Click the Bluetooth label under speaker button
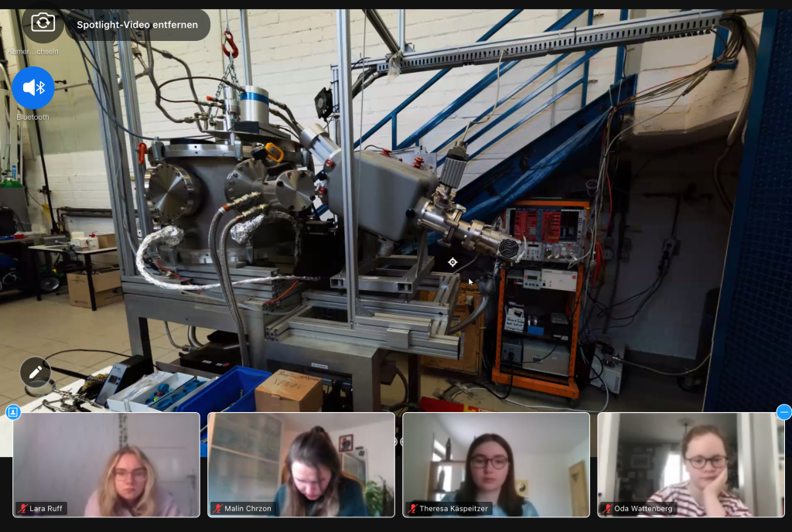 tap(32, 117)
